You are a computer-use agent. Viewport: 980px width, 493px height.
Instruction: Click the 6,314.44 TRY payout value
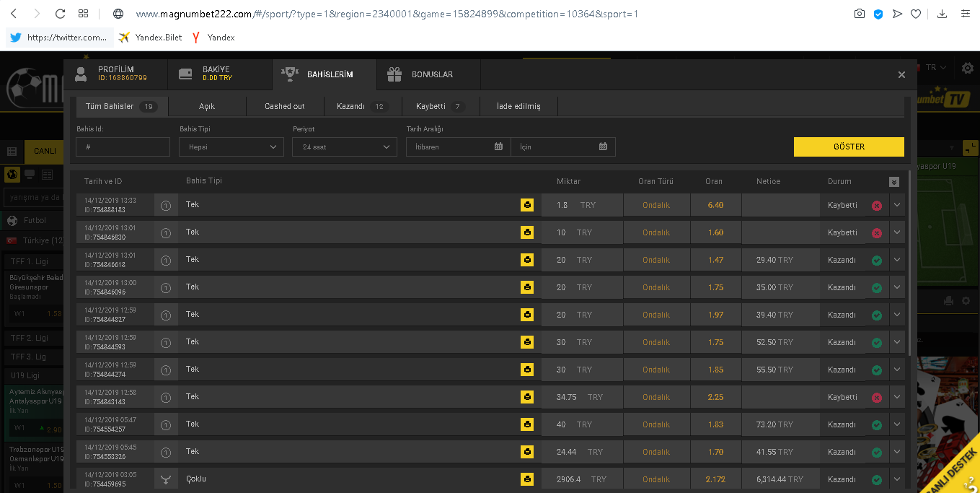(x=780, y=479)
